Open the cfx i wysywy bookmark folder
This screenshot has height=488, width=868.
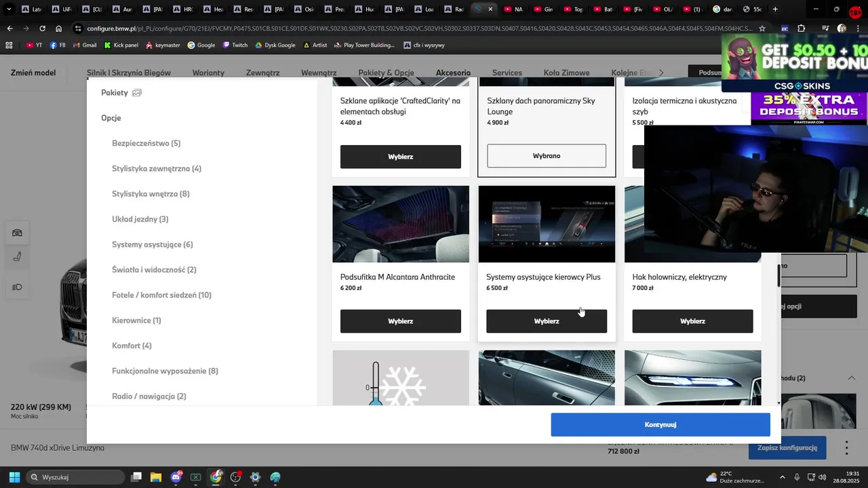424,45
